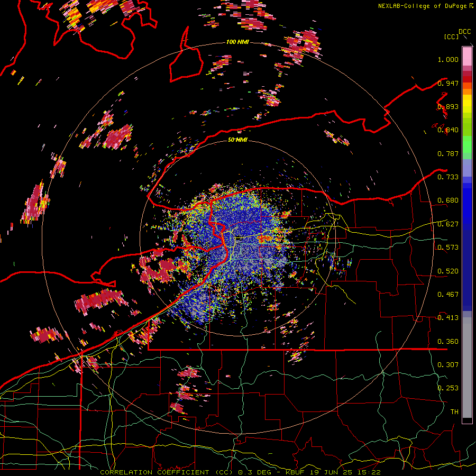Select the 0.680 scale value
Viewport: 476px width, 476px height.
pos(448,200)
